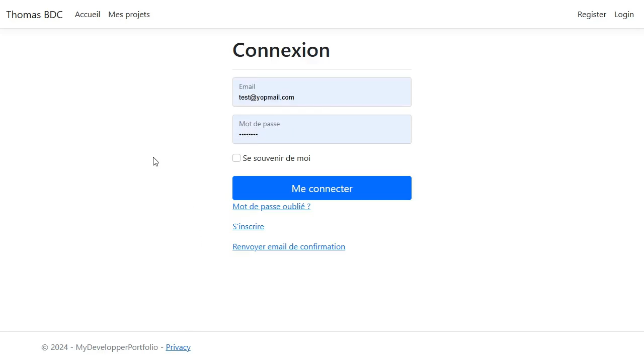This screenshot has width=644, height=362.
Task: Open the Login link in the navbar
Action: click(624, 15)
